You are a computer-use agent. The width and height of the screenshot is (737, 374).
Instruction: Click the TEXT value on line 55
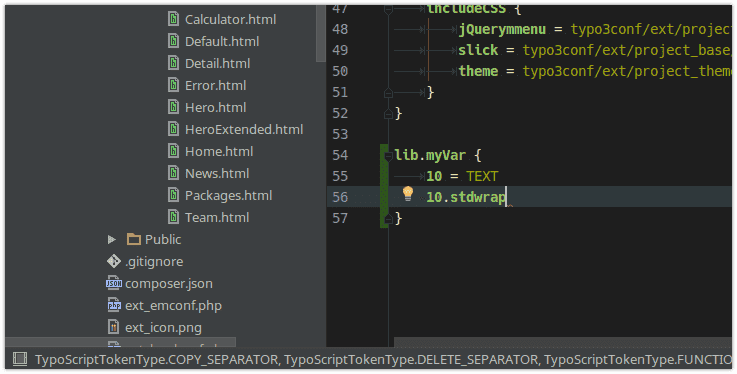point(482,177)
